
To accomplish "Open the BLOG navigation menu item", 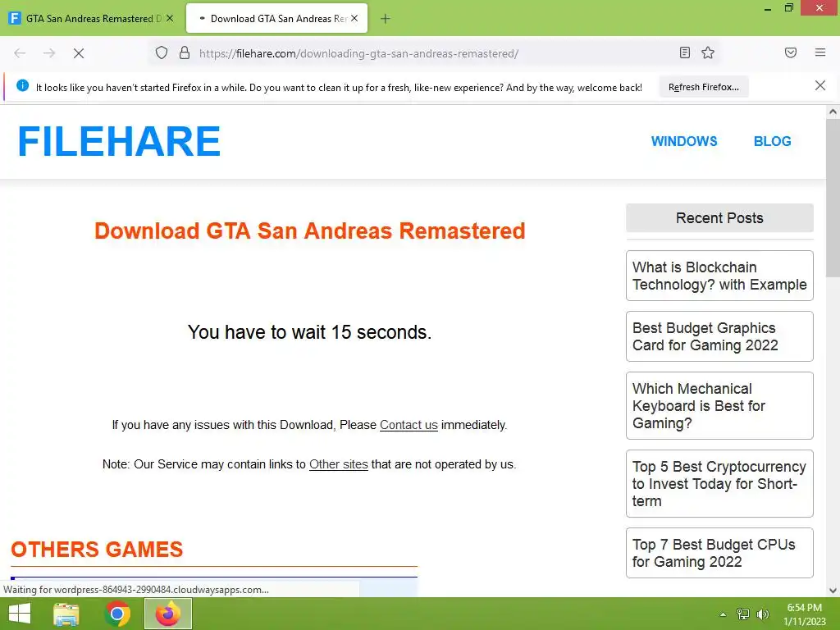I will click(773, 141).
